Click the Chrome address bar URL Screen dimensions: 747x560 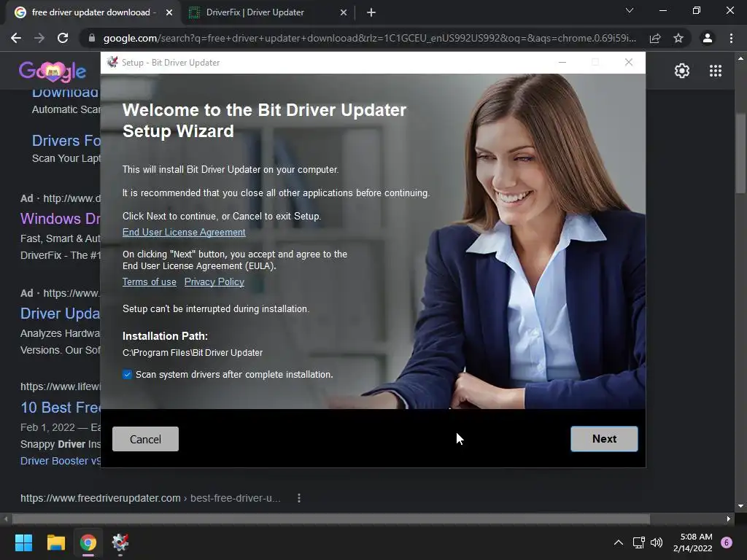(x=370, y=38)
